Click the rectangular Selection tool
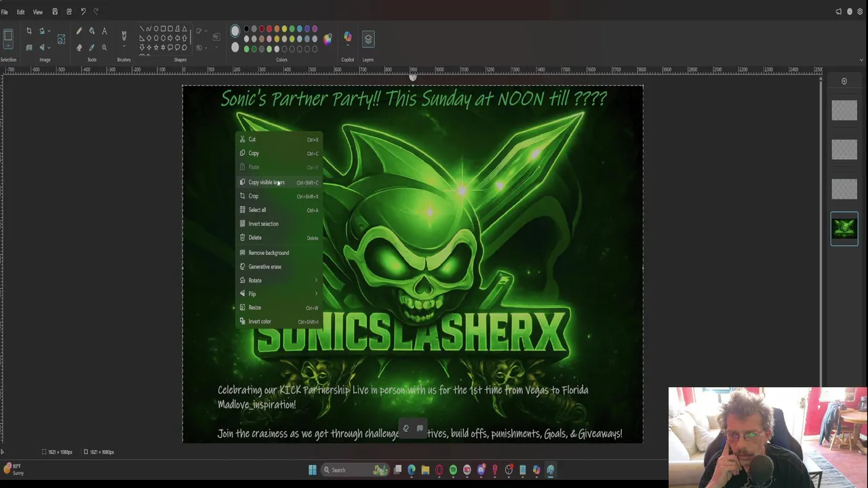The height and width of the screenshot is (488, 868). click(x=8, y=35)
